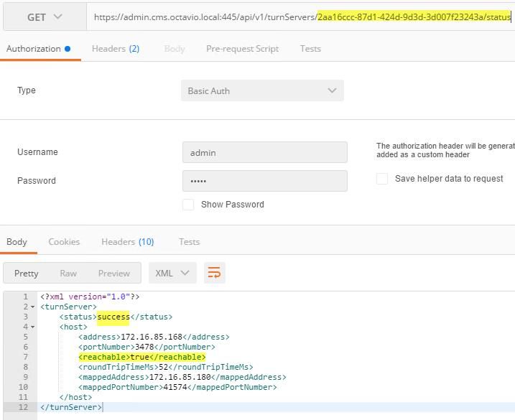
Task: Click the Password input field
Action: [x=265, y=181]
